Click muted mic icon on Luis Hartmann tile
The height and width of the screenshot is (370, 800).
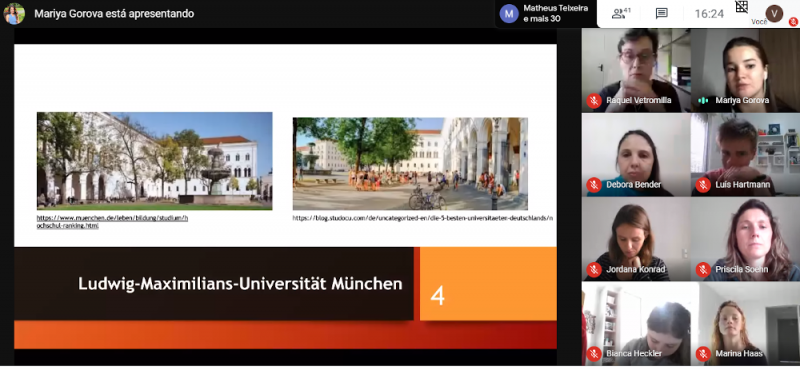703,185
